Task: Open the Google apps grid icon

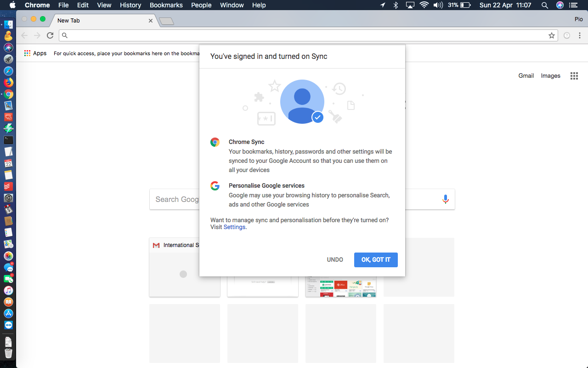Action: (x=574, y=76)
